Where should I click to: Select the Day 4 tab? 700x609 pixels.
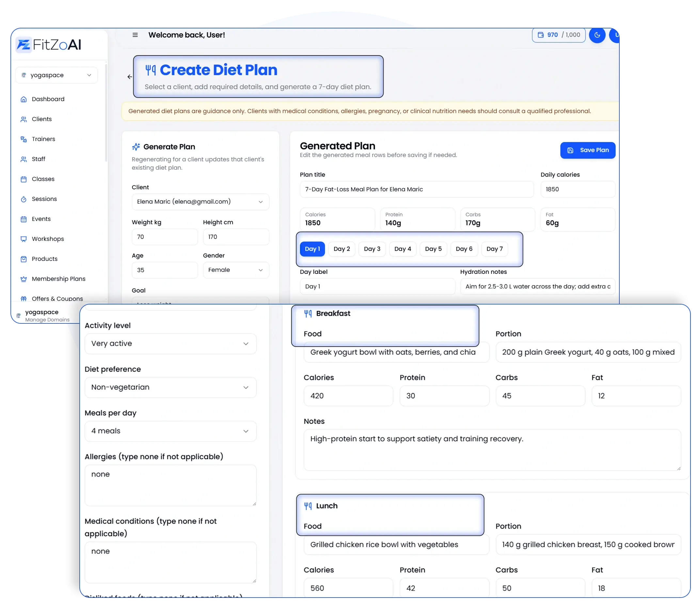click(403, 249)
